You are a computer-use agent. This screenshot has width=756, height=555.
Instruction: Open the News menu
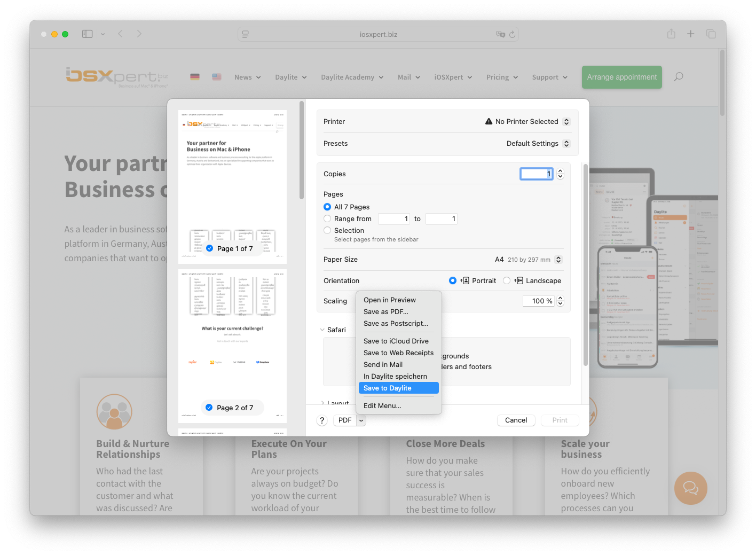tap(247, 77)
